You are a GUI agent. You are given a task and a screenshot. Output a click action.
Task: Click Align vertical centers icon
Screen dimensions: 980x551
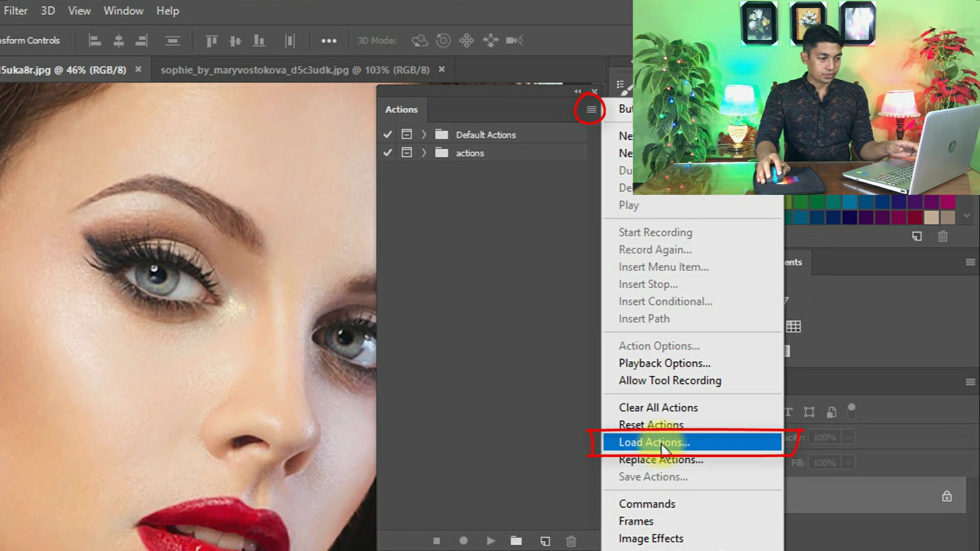(x=235, y=40)
